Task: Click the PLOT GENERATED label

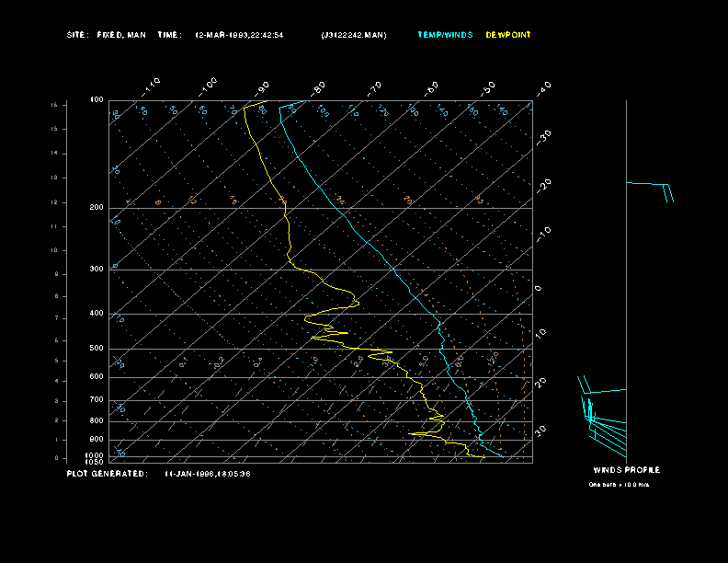Action: tap(107, 474)
